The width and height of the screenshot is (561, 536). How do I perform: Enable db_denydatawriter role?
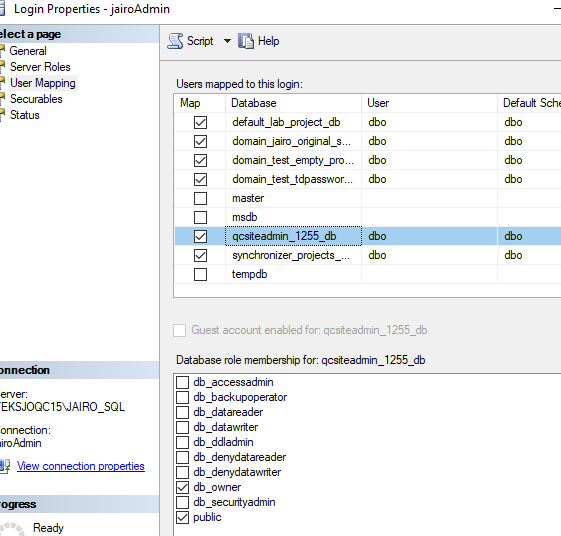click(182, 472)
